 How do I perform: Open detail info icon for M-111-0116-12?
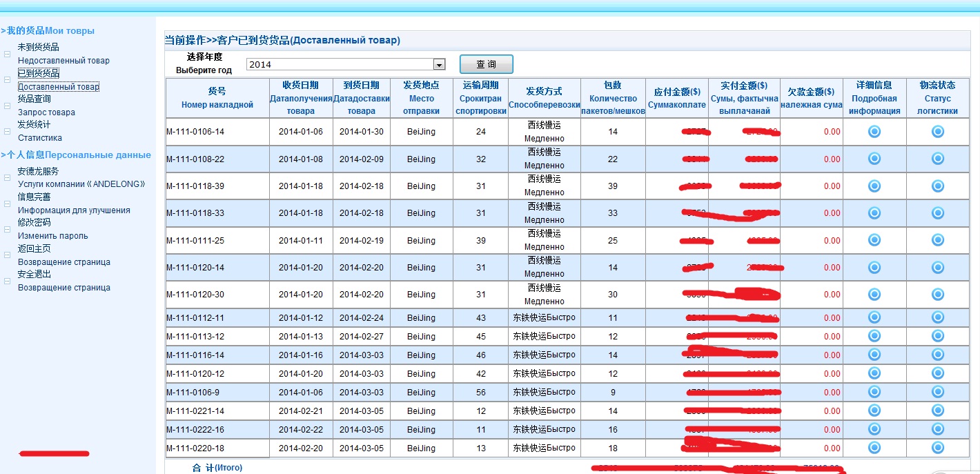point(874,355)
